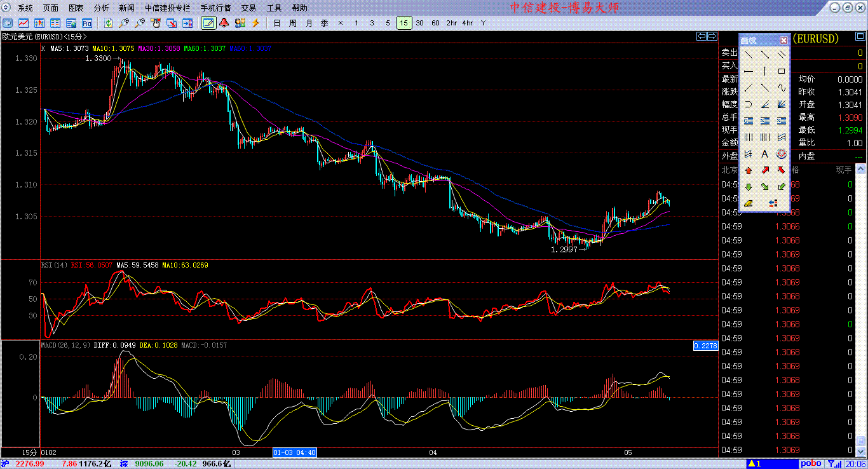Toggle the drawing line tool toolbar button
Viewport: 868px width, 469px height.
[208, 23]
